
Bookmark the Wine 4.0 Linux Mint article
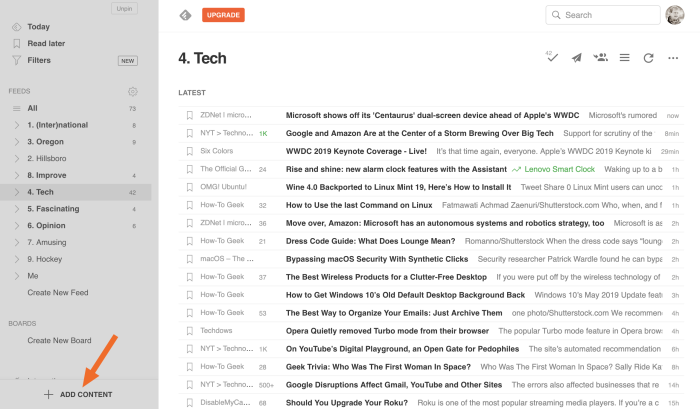point(190,187)
